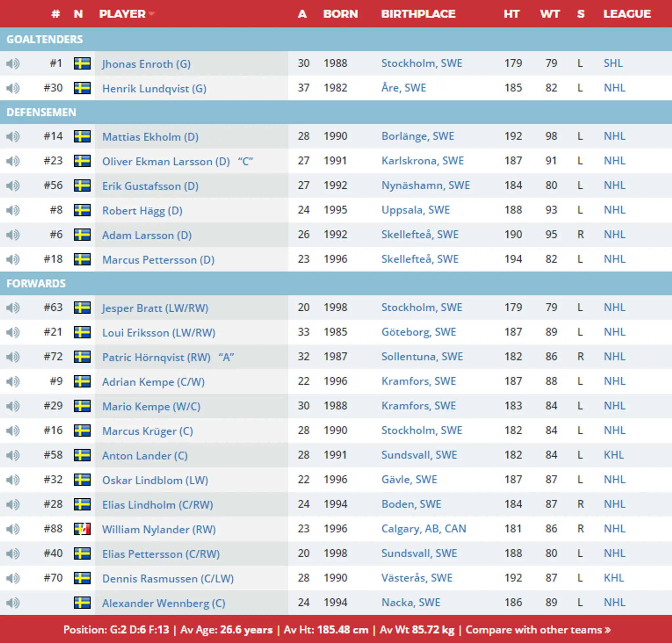Open Västerås, SWE birthplace link

click(x=417, y=578)
